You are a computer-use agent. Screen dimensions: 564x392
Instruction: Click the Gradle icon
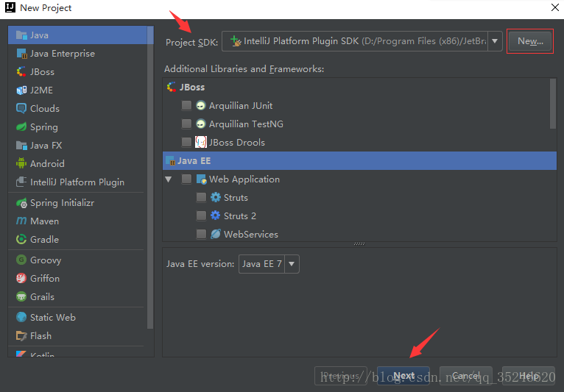coord(21,239)
